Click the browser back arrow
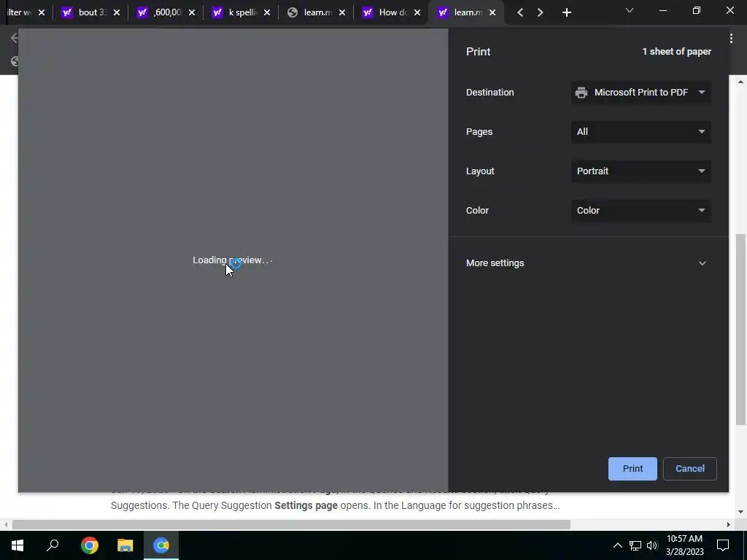 [x=15, y=38]
